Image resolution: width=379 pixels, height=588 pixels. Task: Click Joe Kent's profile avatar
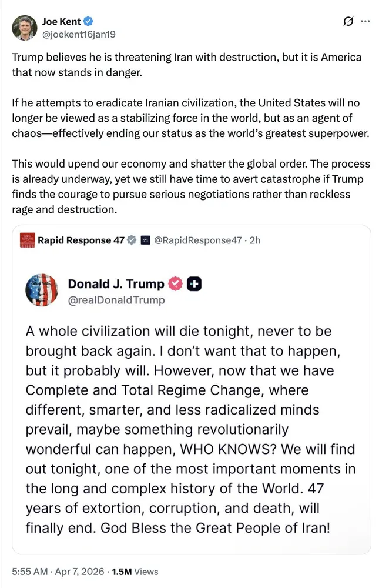coord(25,27)
